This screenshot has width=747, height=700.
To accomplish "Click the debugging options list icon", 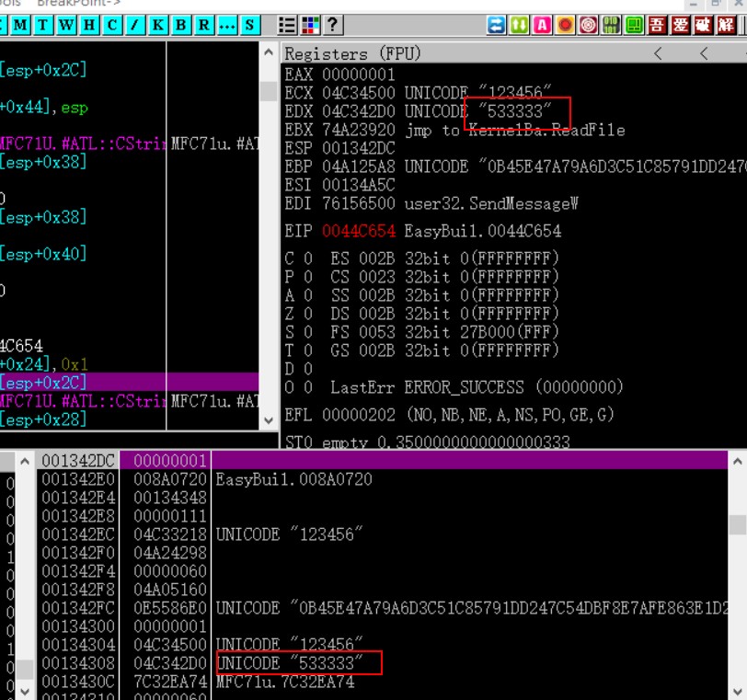I will point(288,25).
